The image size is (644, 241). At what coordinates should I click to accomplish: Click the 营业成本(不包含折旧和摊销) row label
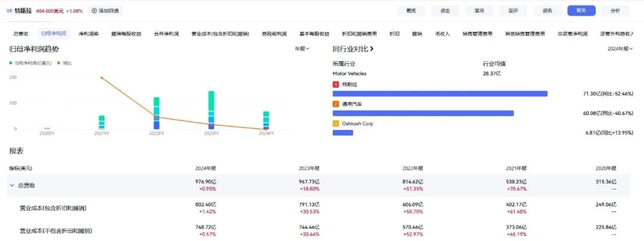coord(55,231)
